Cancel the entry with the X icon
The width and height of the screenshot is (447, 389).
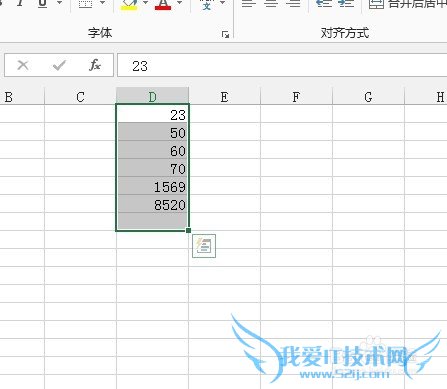pyautogui.click(x=23, y=65)
